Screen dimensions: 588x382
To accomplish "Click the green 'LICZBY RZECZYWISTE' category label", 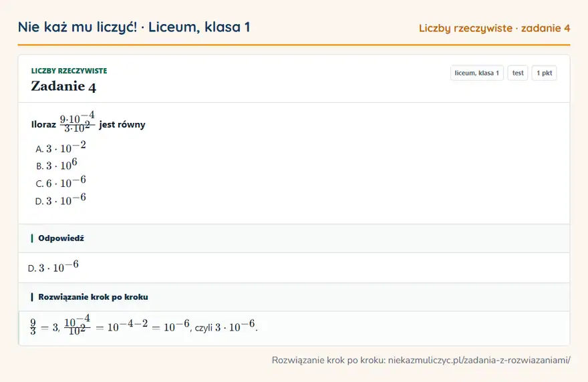I will (69, 71).
